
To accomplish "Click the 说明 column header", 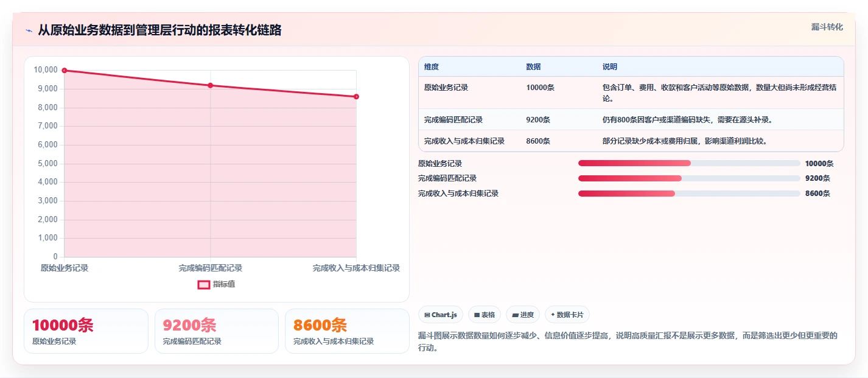I will [x=610, y=67].
